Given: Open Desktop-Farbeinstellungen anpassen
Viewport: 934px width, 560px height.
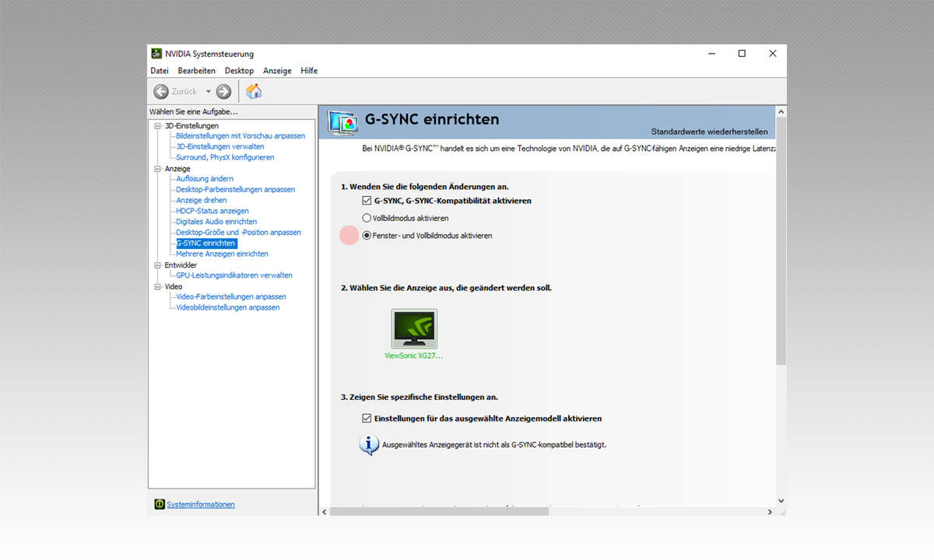Looking at the screenshot, I should coord(236,190).
